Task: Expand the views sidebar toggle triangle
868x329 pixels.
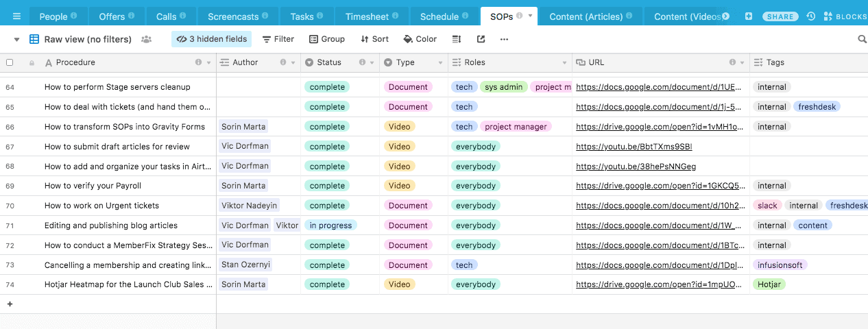Action: pyautogui.click(x=16, y=40)
